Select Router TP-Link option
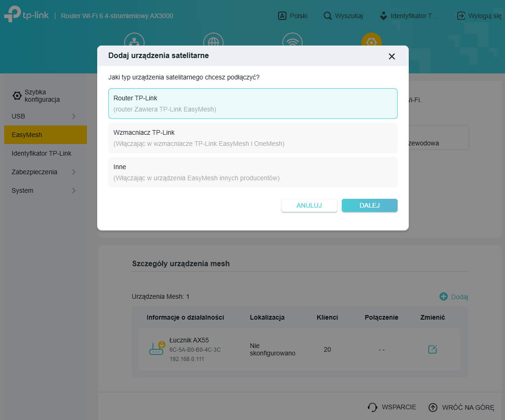The image size is (505, 420). click(x=253, y=104)
